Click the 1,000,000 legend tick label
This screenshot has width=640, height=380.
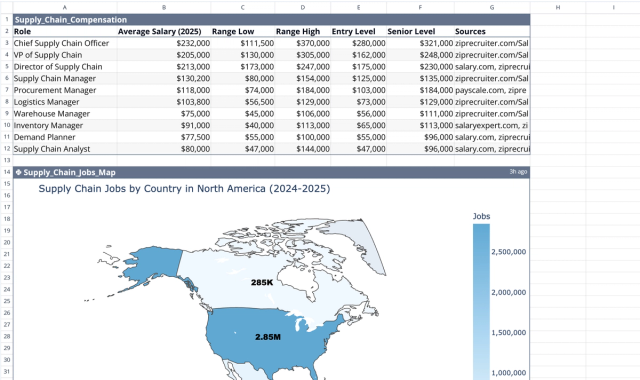(509, 373)
